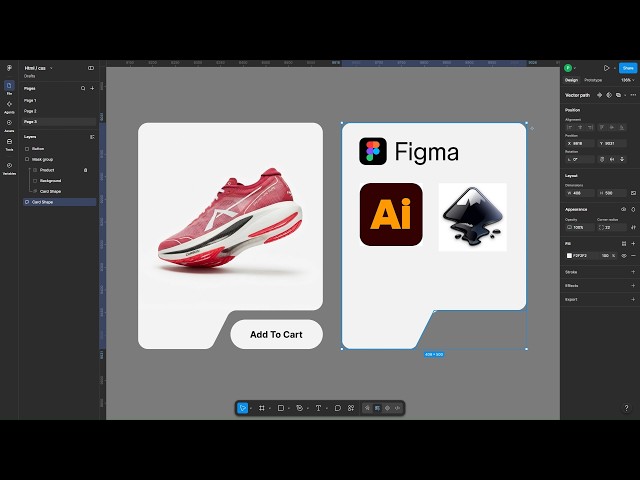The image size is (640, 480).
Task: Click the Opacity 100% field
Action: point(580,227)
